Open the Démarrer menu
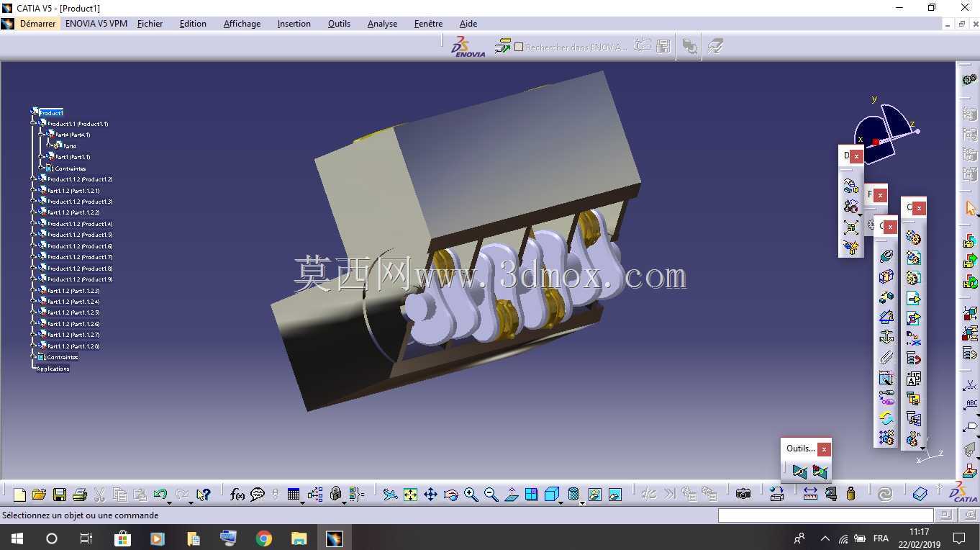980x550 pixels. point(37,24)
